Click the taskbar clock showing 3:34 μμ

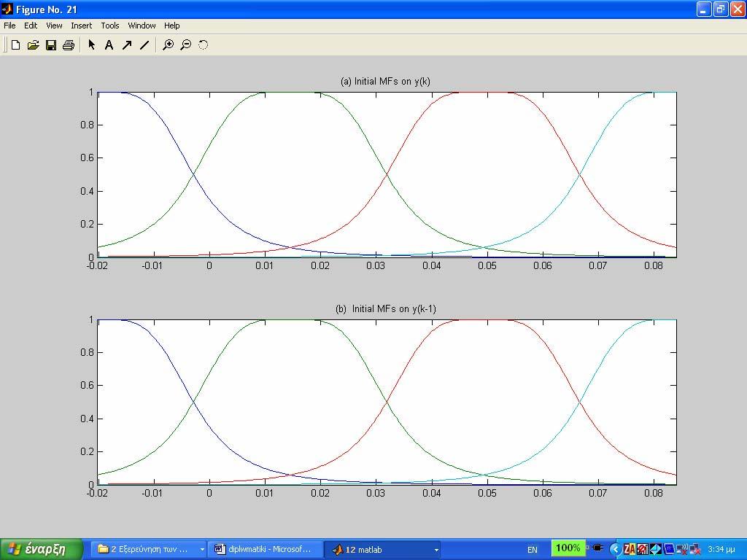[721, 550]
